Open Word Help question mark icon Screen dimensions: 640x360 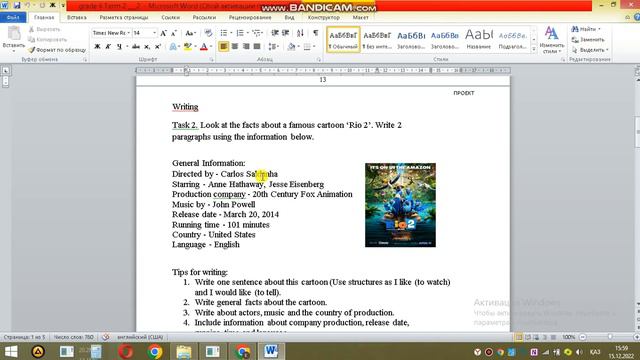coord(637,17)
